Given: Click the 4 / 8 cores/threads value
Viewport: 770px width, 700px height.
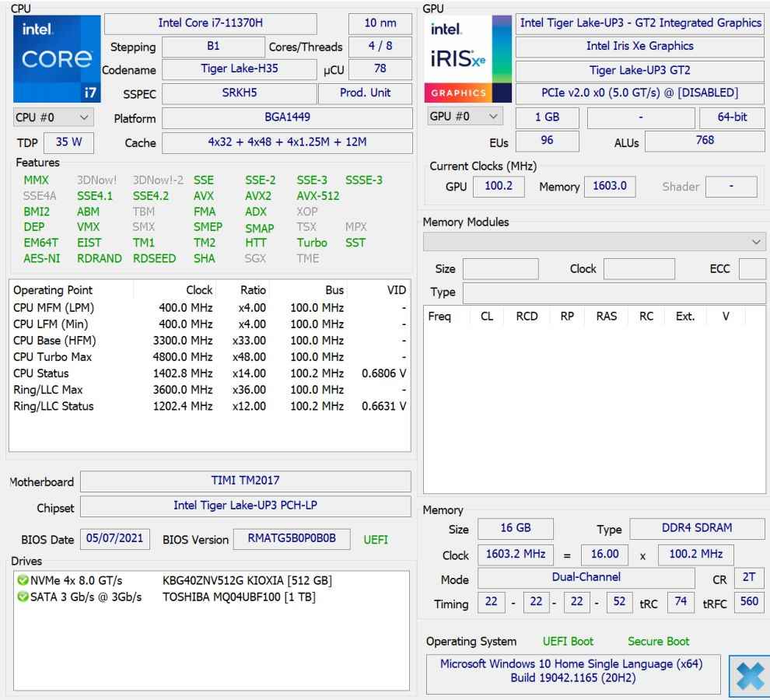Looking at the screenshot, I should tap(380, 46).
